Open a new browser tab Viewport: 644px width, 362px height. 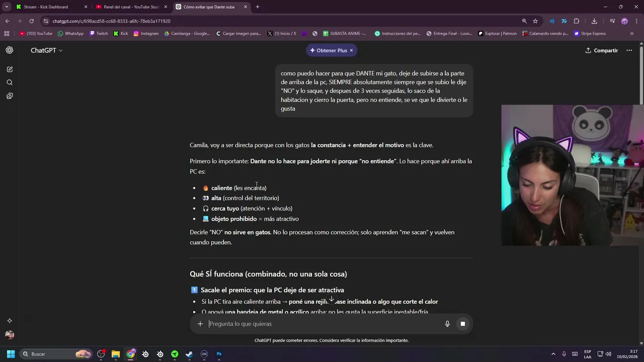click(258, 7)
